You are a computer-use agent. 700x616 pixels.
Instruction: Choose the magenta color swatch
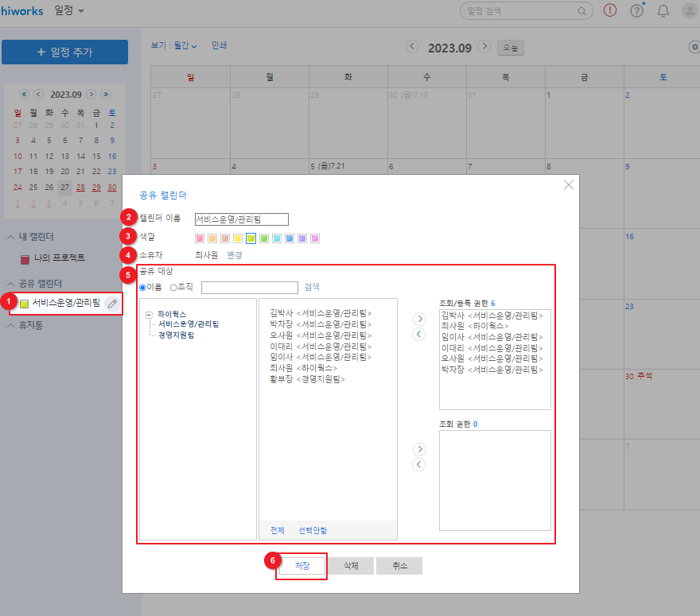(315, 238)
